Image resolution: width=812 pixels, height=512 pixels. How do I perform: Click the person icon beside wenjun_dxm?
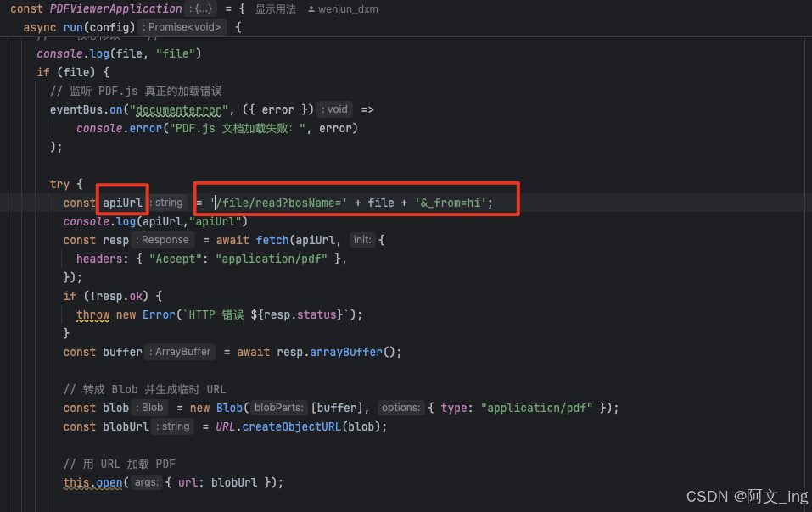click(311, 8)
